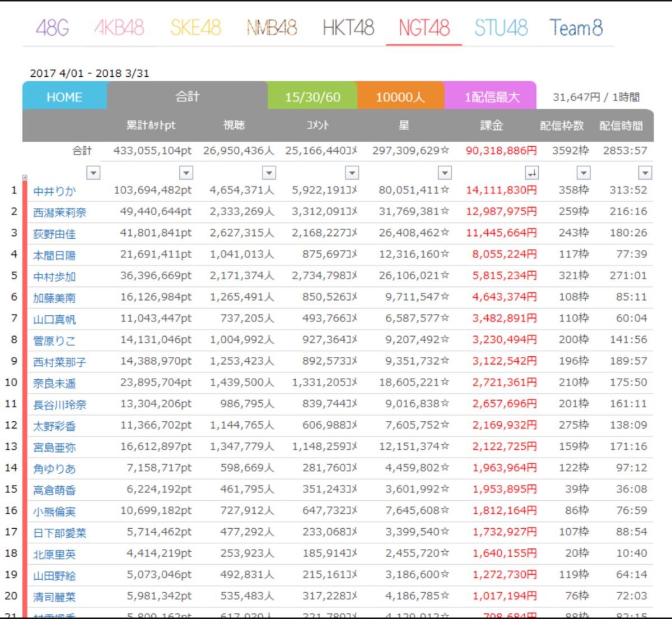Open member link 荻野由佳
The height and width of the screenshot is (619, 672).
(54, 234)
